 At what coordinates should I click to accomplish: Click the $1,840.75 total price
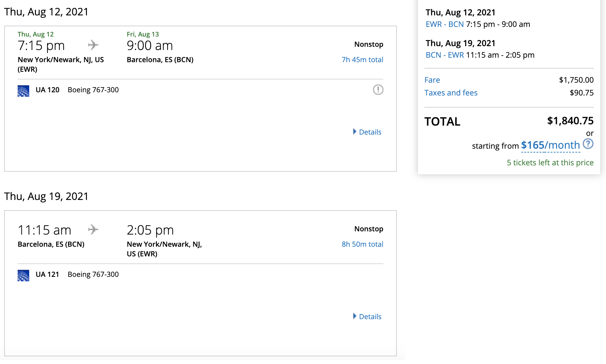point(570,121)
